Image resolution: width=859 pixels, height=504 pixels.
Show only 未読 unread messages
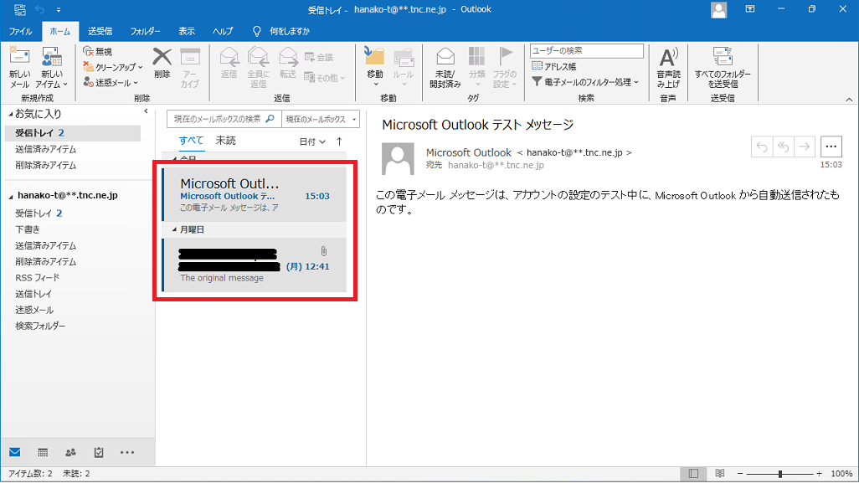(x=225, y=141)
